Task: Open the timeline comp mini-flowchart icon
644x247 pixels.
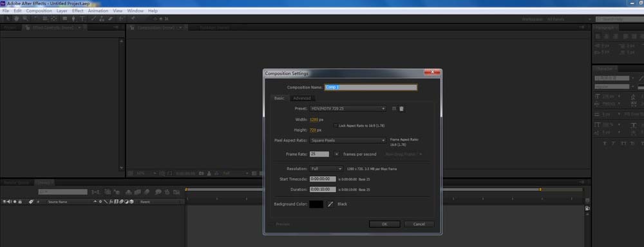Action: click(x=96, y=192)
